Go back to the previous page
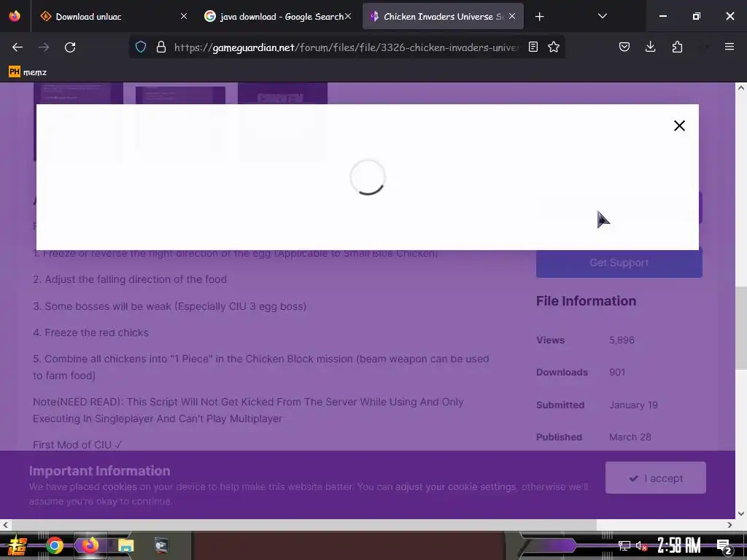Screen dimensions: 747x560 point(18,47)
